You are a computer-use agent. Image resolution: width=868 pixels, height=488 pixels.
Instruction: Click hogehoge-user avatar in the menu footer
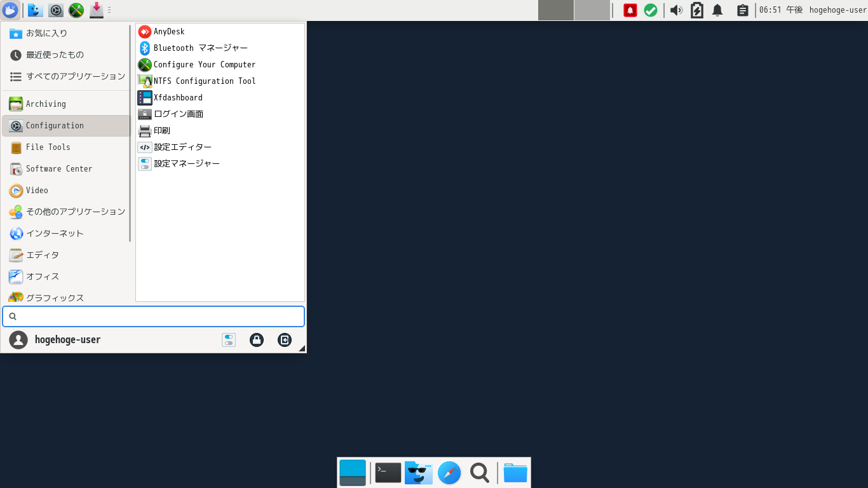coord(18,340)
